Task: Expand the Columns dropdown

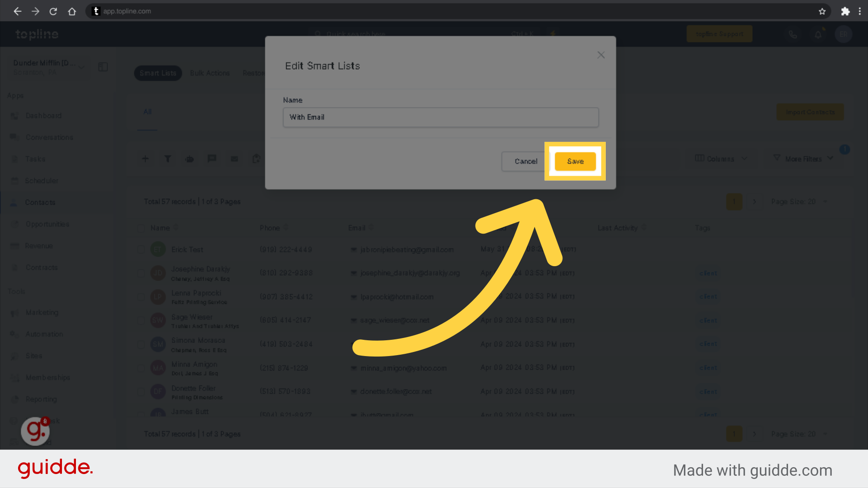Action: 722,159
